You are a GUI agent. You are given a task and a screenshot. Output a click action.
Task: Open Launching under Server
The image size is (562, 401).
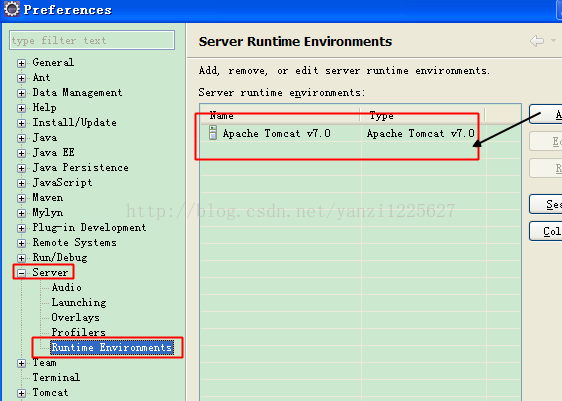click(x=79, y=302)
